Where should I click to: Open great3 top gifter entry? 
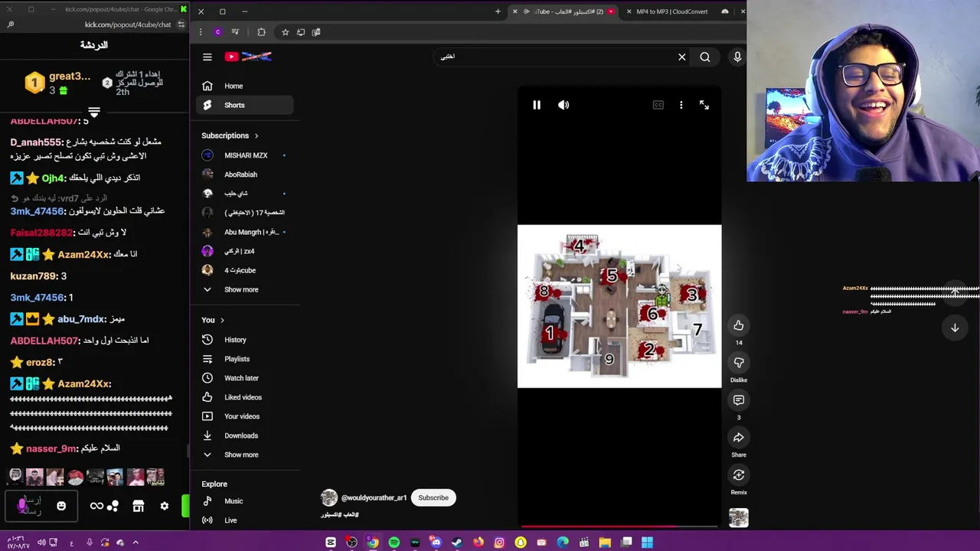pyautogui.click(x=57, y=83)
